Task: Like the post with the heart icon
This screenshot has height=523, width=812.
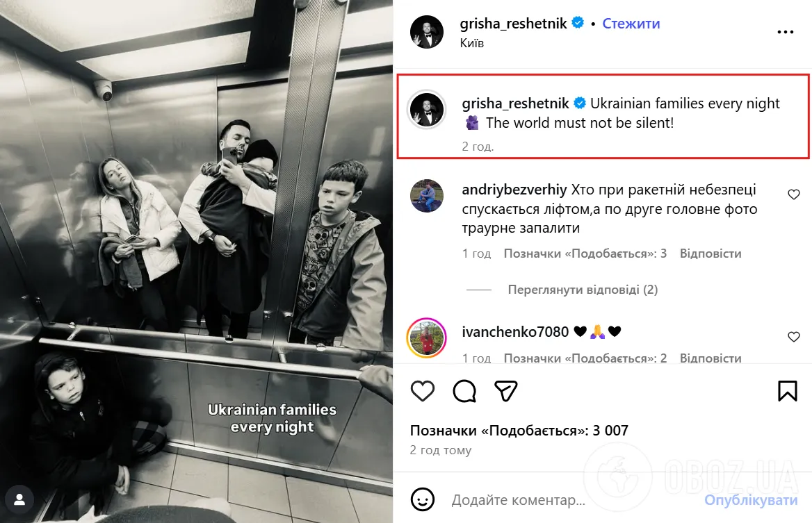Action: click(423, 391)
